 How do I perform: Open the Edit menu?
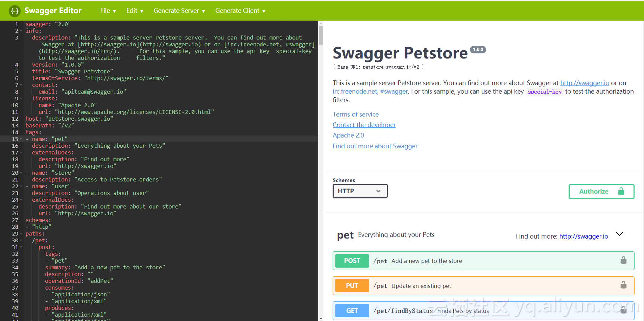point(135,11)
